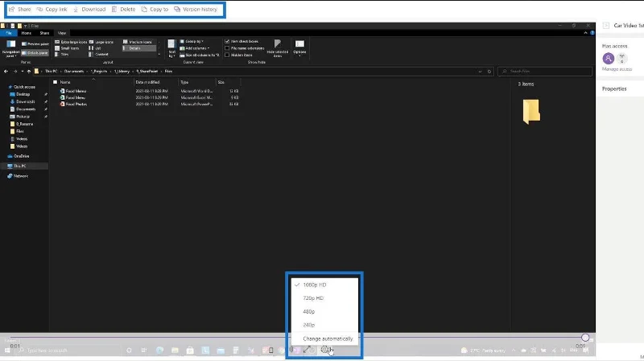Screen dimensions: 644x361
Task: Refresh the Explorer address bar
Action: [489, 72]
